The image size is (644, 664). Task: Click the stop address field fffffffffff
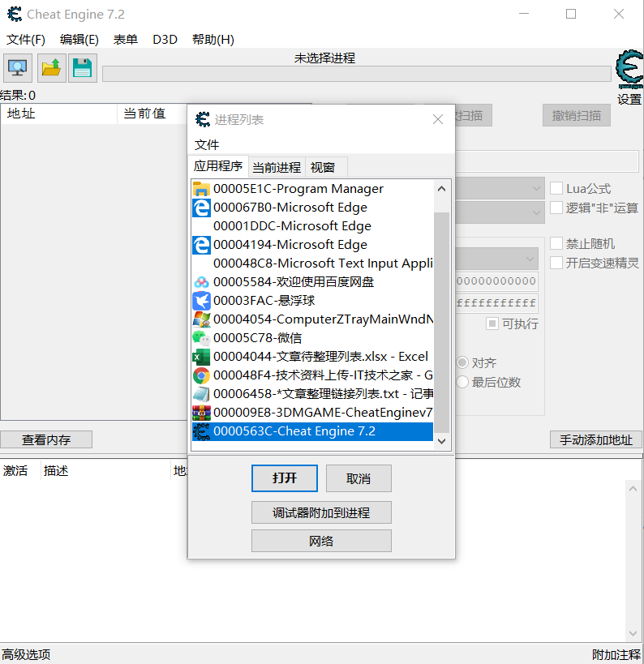(x=496, y=302)
